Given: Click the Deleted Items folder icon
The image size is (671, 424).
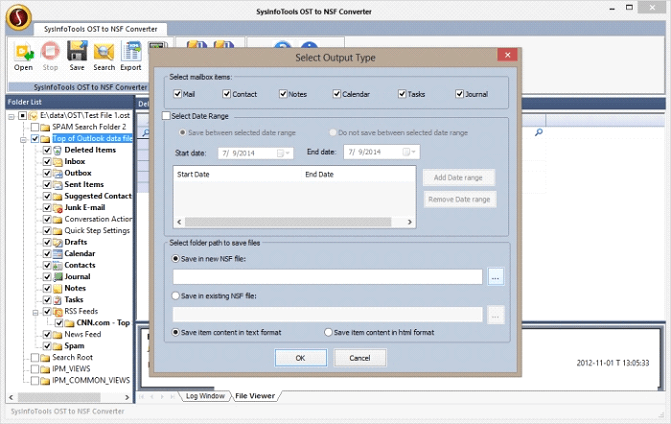Looking at the screenshot, I should [57, 150].
